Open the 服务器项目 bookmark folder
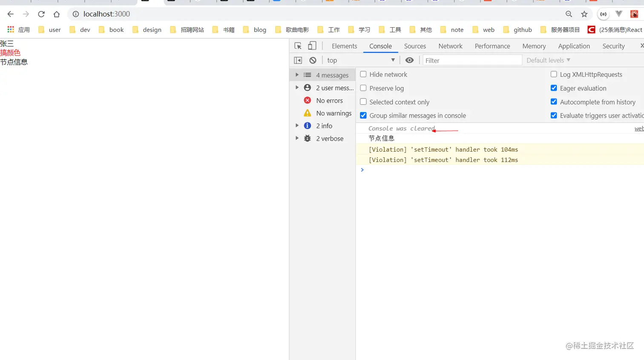This screenshot has width=644, height=360. point(560,30)
